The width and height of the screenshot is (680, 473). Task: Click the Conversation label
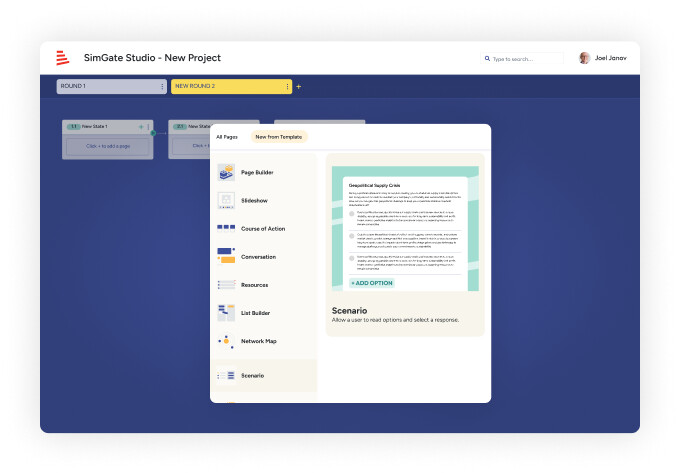point(258,257)
